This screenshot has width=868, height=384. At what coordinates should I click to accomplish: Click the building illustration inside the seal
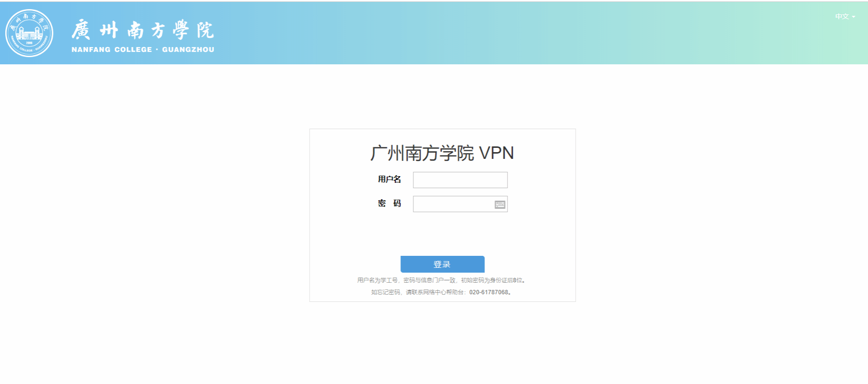click(29, 34)
